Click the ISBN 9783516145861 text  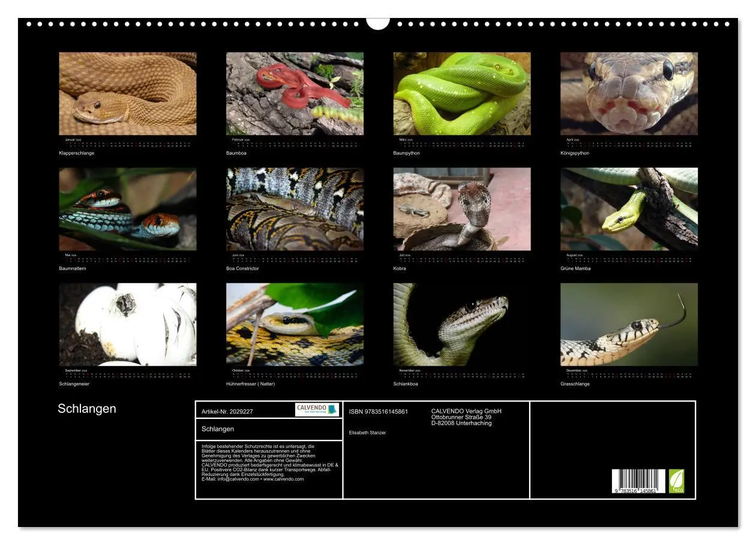pyautogui.click(x=379, y=411)
